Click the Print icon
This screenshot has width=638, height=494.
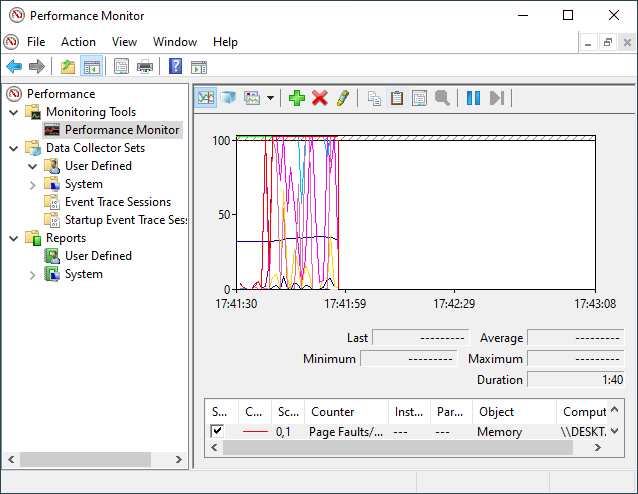[145, 66]
